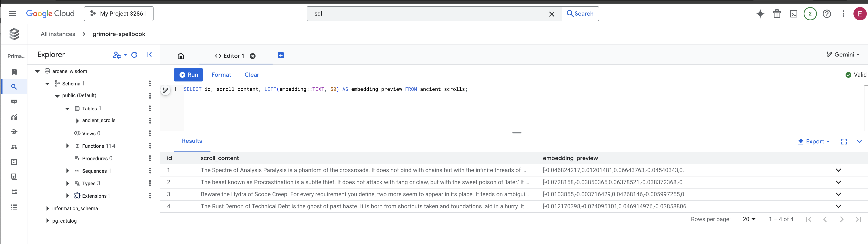Click the Format button
868x244 pixels.
221,75
